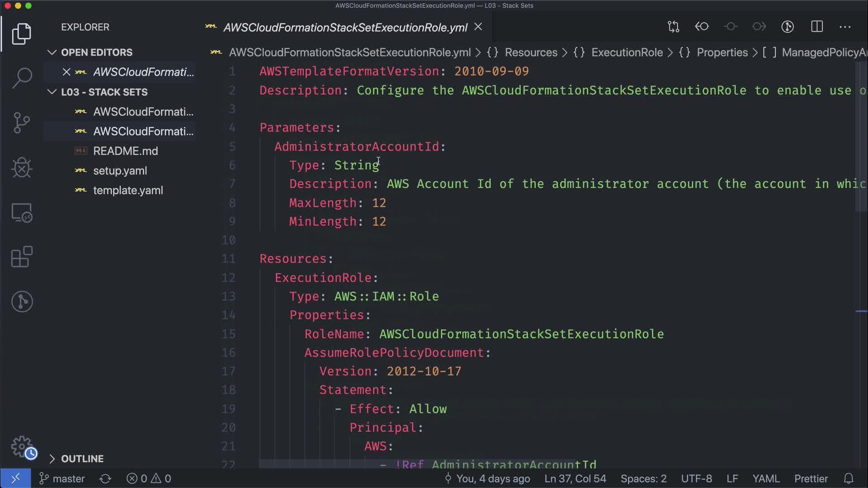
Task: Open the Extensions view
Action: tap(21, 257)
